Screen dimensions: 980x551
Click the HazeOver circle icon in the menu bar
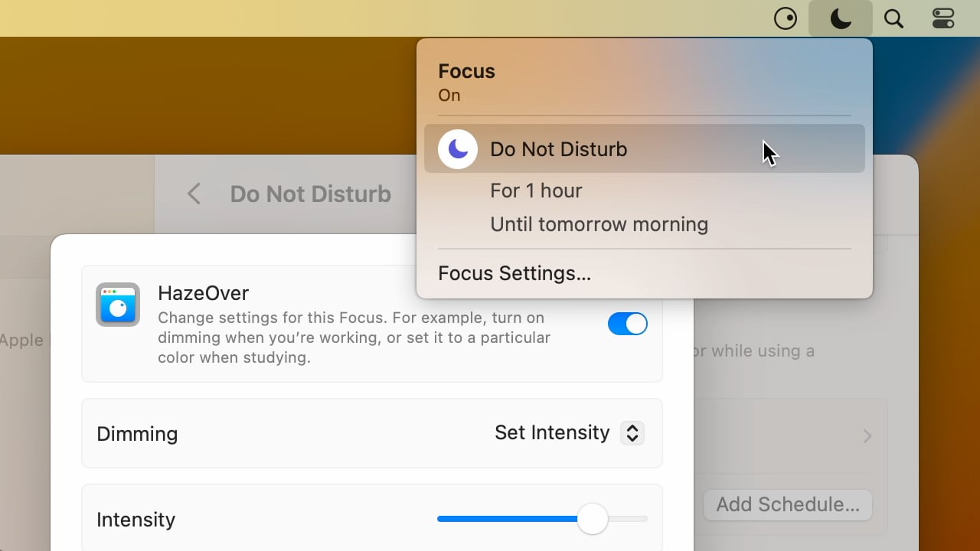(x=786, y=18)
